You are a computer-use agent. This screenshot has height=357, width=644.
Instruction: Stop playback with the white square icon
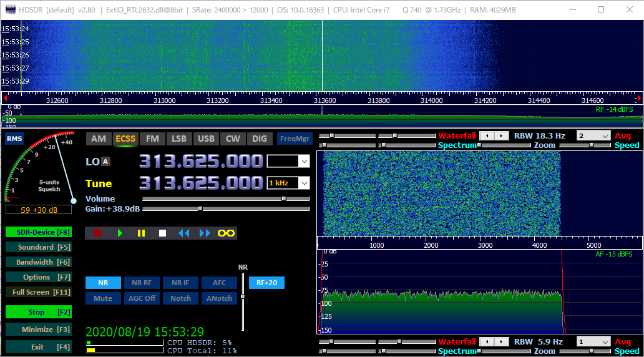(x=163, y=233)
